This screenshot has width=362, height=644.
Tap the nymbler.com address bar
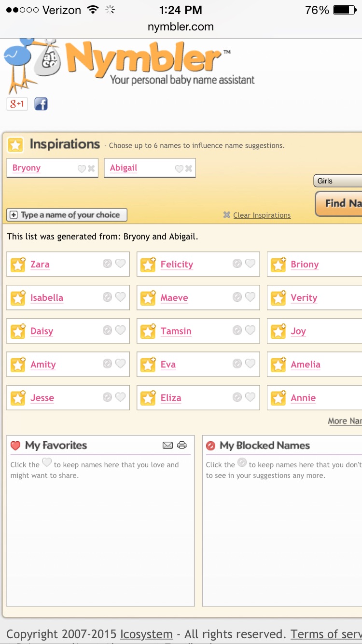(181, 27)
